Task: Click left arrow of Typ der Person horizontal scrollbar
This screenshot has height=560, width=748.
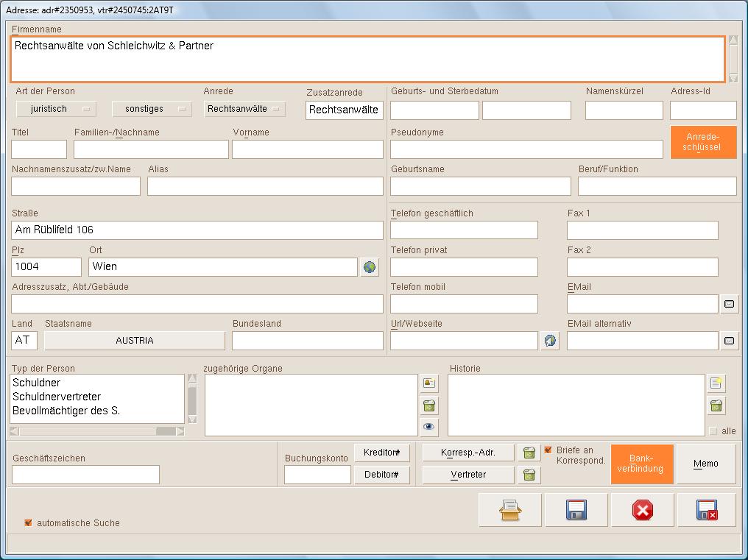Action: tap(14, 431)
